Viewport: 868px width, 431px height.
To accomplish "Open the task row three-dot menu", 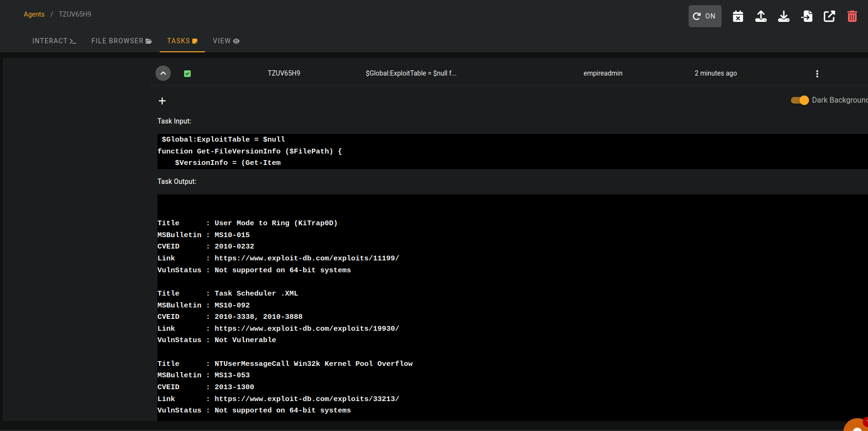I will coord(817,74).
